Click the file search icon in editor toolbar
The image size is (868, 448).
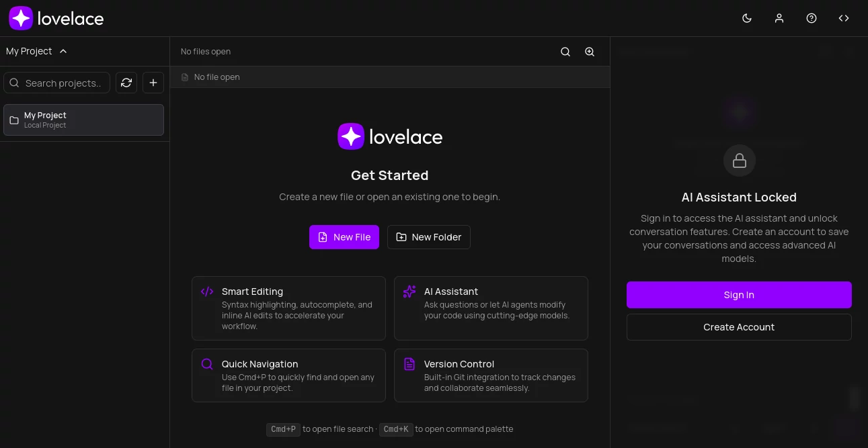(x=565, y=51)
